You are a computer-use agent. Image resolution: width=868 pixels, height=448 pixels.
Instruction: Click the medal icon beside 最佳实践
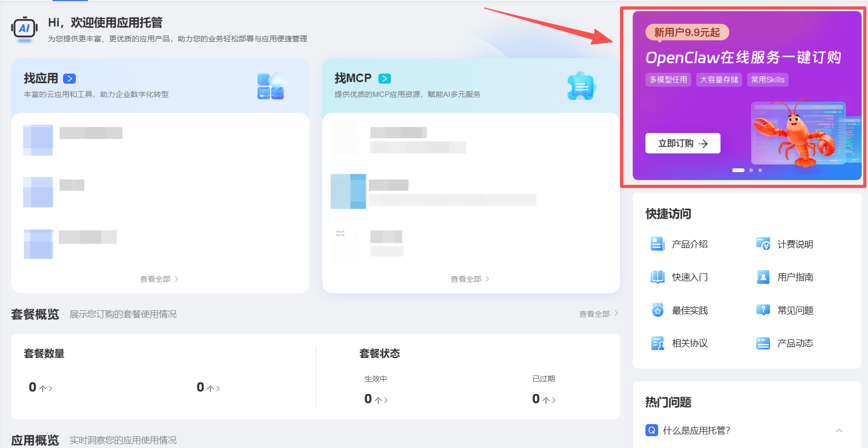click(x=657, y=310)
